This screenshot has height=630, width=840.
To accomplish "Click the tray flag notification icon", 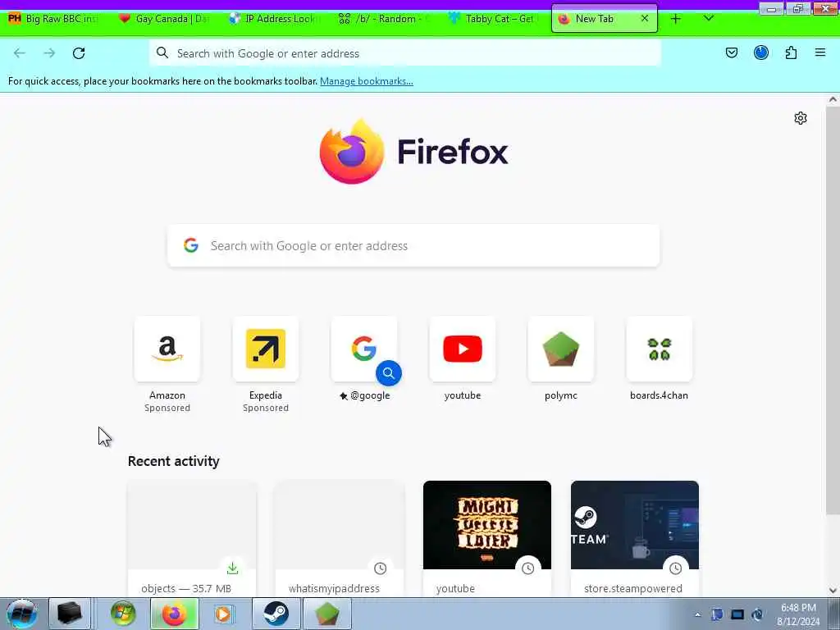I will [717, 614].
